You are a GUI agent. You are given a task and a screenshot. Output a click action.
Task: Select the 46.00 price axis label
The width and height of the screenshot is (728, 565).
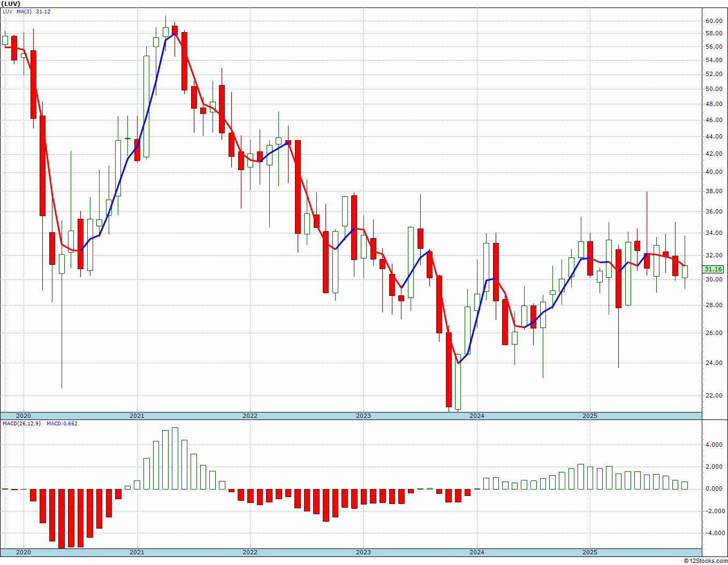click(x=714, y=120)
